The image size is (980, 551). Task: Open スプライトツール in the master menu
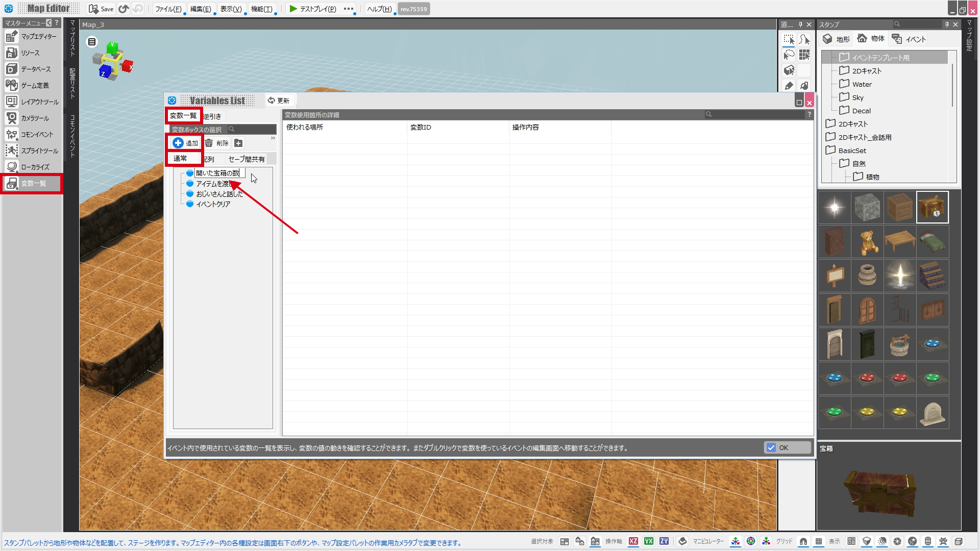[32, 151]
